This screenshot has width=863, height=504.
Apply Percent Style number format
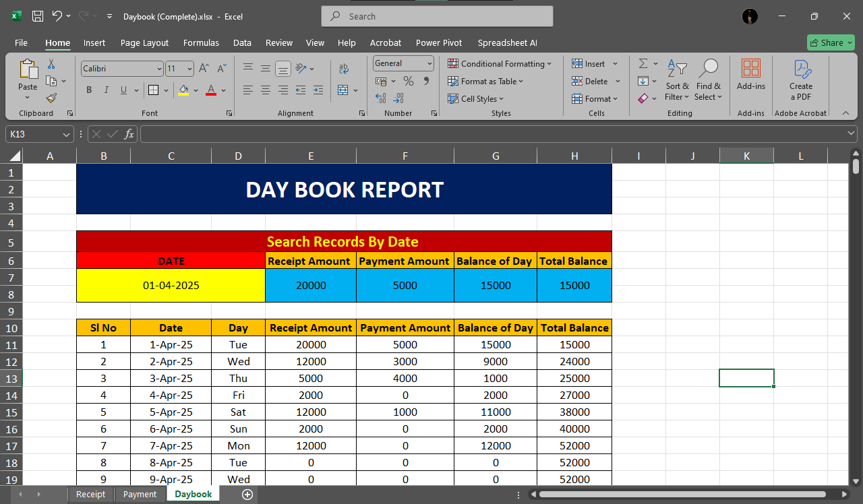pos(408,81)
